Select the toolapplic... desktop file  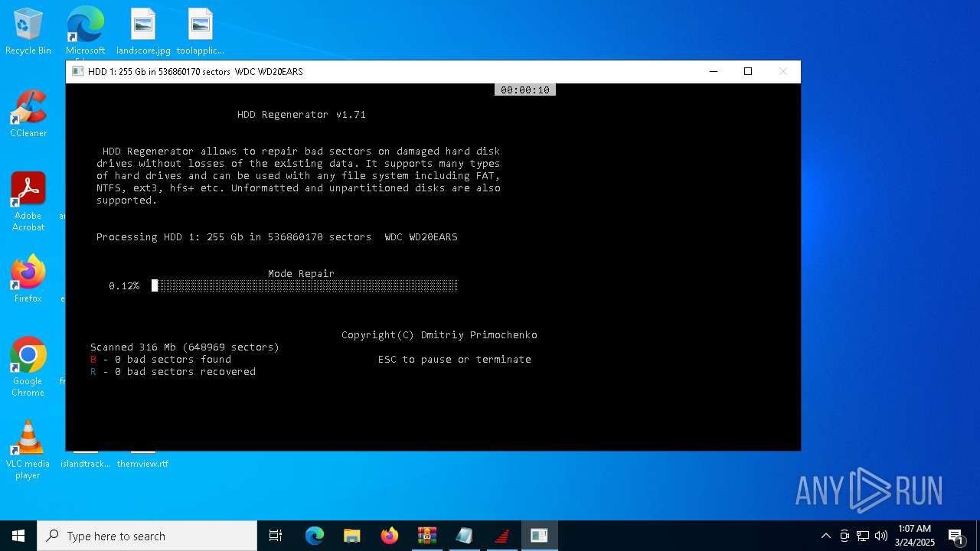tap(200, 32)
